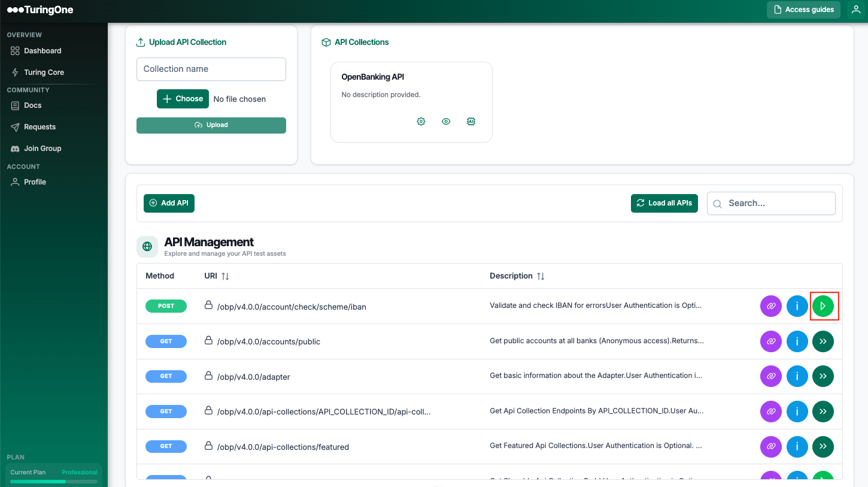Open the user account icon in the top bar
The width and height of the screenshot is (868, 487).
click(x=856, y=10)
